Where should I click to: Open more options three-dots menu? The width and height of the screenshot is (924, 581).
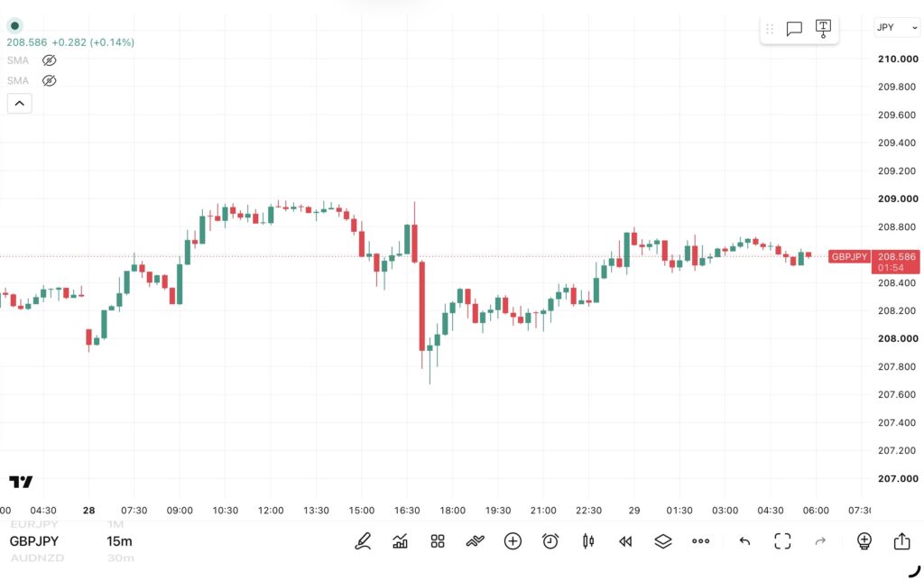(x=700, y=541)
